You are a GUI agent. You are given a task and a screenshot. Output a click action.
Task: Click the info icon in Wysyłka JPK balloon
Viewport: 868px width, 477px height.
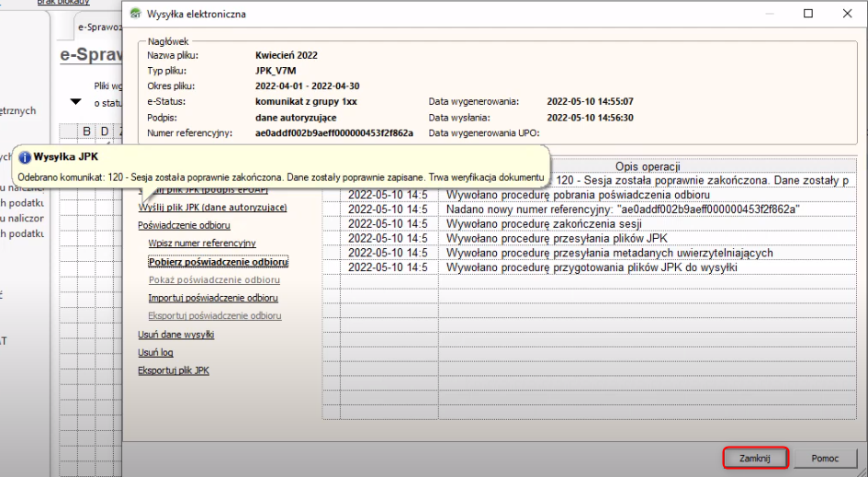(25, 157)
